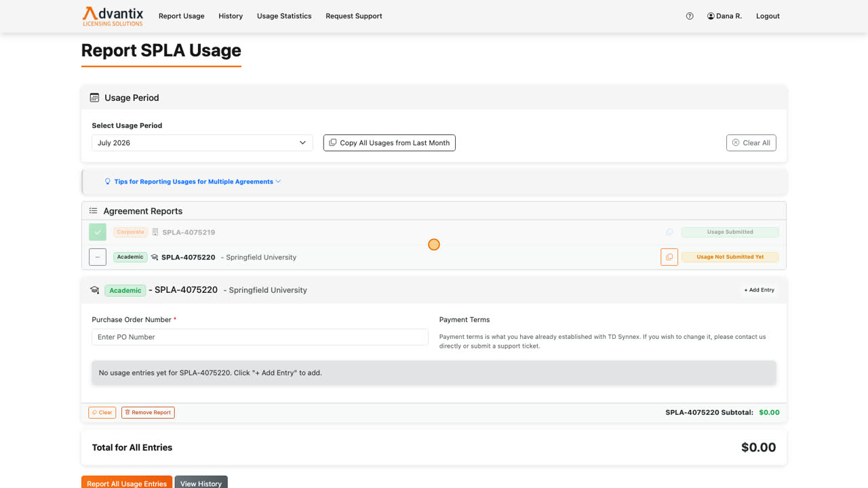Click the graduation cap icon in SPLA-4075220 row

(x=155, y=258)
